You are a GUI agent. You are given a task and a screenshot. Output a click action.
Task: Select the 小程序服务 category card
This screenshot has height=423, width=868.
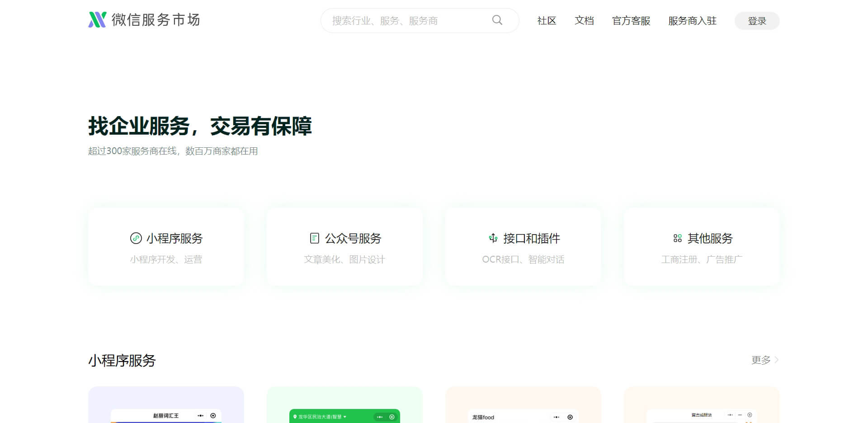[x=166, y=247]
